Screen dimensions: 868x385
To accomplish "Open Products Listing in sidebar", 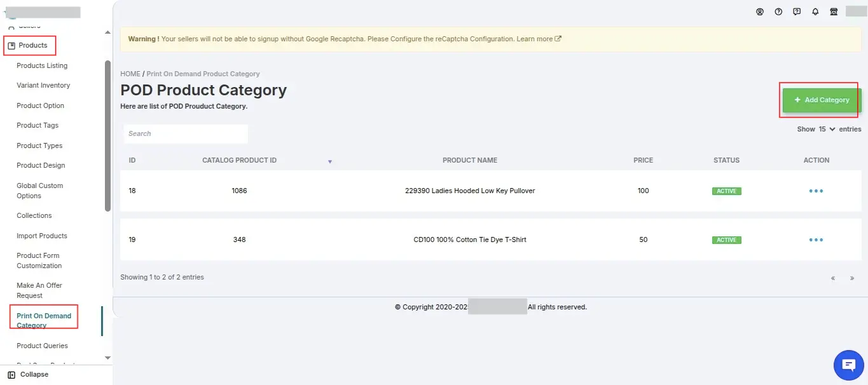I will click(x=42, y=65).
